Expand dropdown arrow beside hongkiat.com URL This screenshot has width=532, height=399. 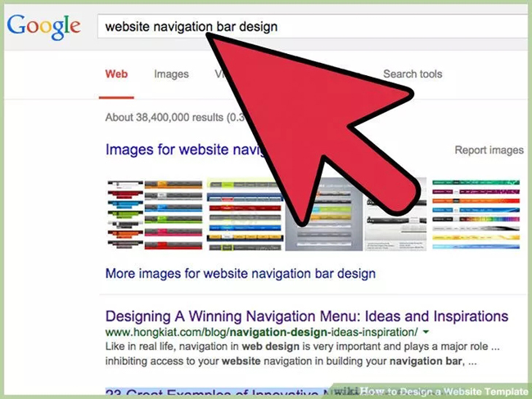click(x=426, y=332)
